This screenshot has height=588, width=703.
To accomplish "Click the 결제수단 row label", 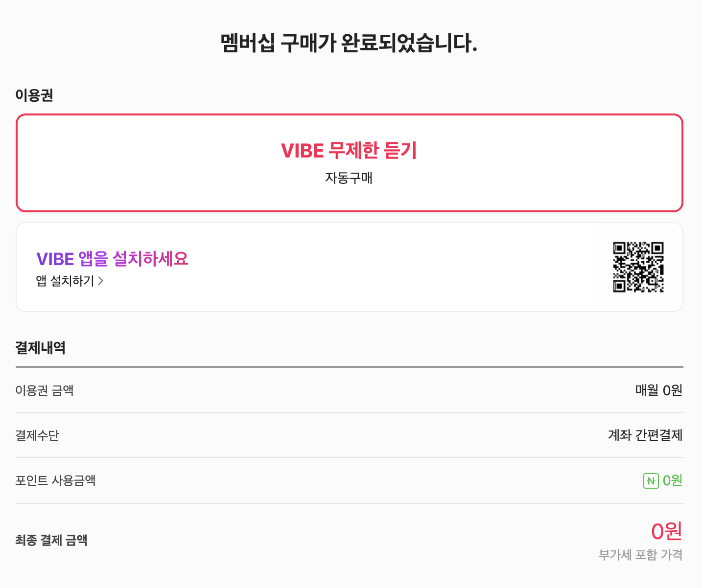I will 37,435.
